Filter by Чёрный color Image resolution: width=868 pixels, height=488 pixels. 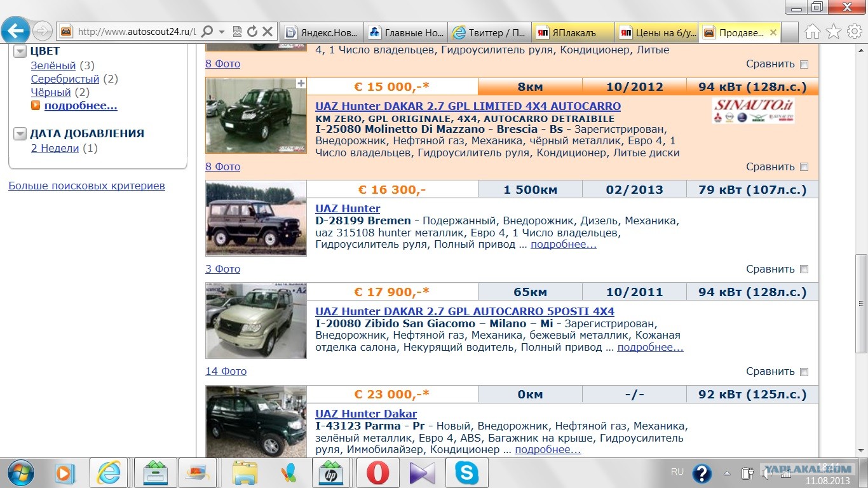[51, 92]
